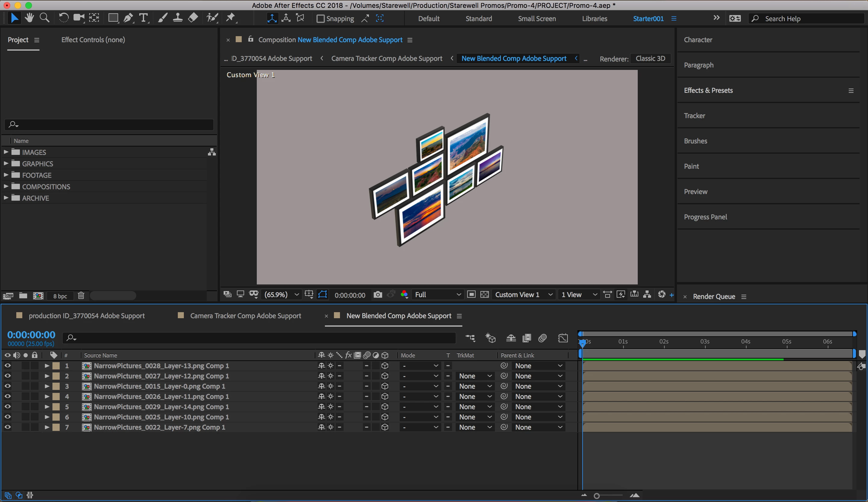This screenshot has width=868, height=502.
Task: Select the Hand tool
Action: click(29, 18)
